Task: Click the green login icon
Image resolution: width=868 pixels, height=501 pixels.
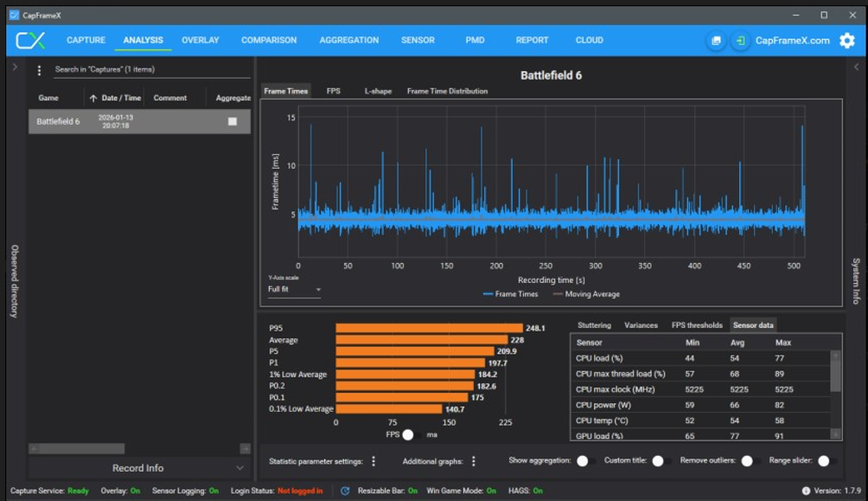Action: click(x=740, y=41)
